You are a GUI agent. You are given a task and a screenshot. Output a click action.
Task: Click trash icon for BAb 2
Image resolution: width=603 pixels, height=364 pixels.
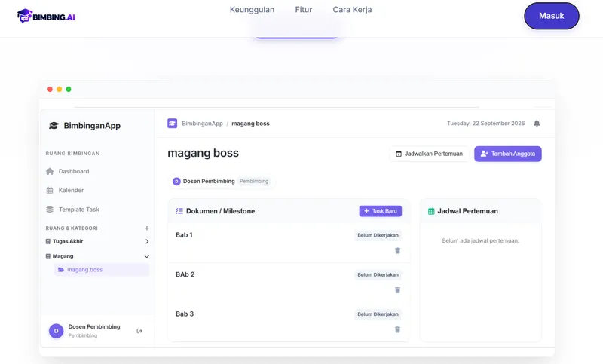coord(398,290)
